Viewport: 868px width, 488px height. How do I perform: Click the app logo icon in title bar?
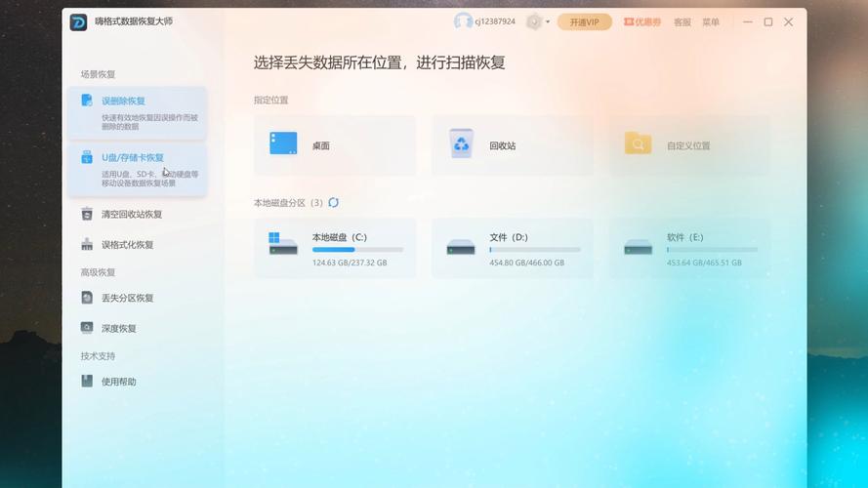tap(79, 22)
